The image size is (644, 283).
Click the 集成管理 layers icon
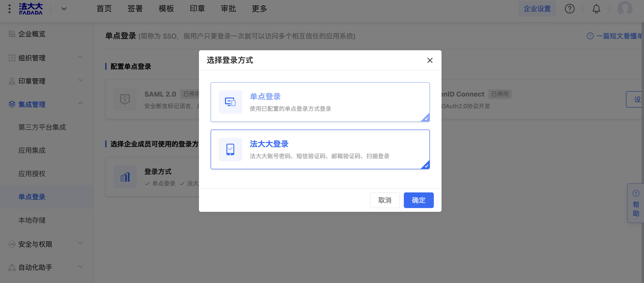click(x=12, y=104)
